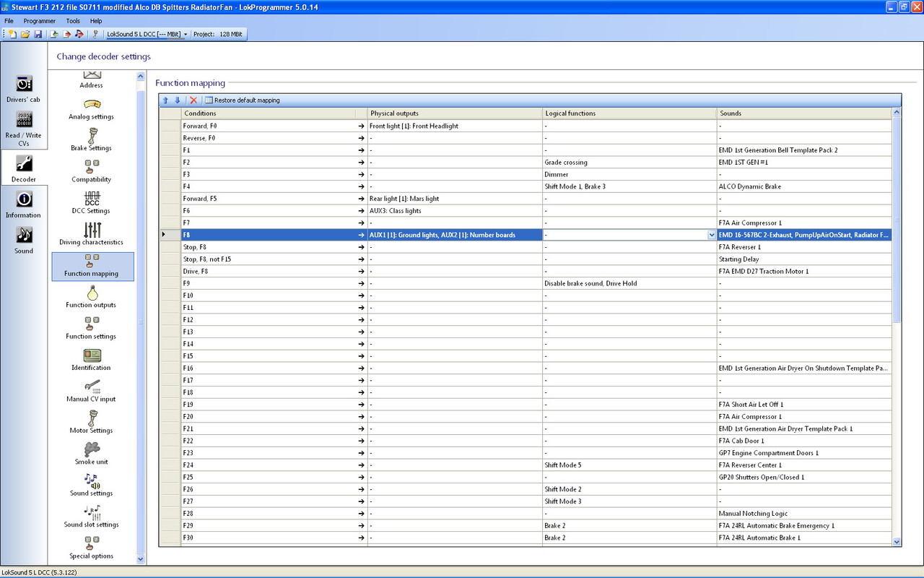This screenshot has width=924, height=578.
Task: Open the Drivers' cab panel
Action: click(24, 88)
